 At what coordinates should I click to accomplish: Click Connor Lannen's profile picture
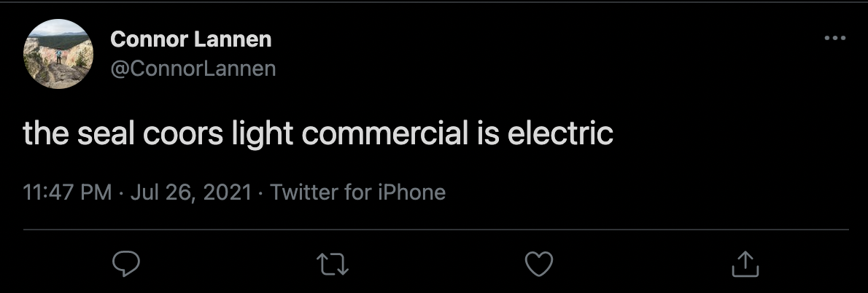point(58,54)
